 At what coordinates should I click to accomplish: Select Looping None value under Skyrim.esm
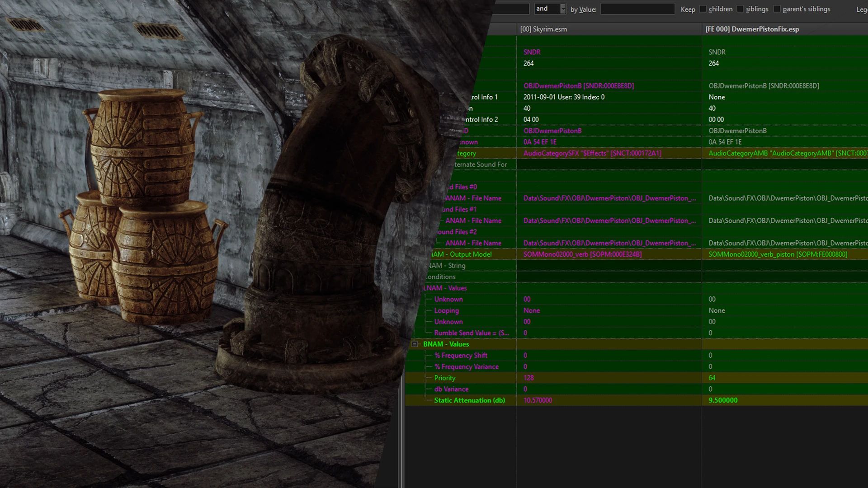click(532, 310)
